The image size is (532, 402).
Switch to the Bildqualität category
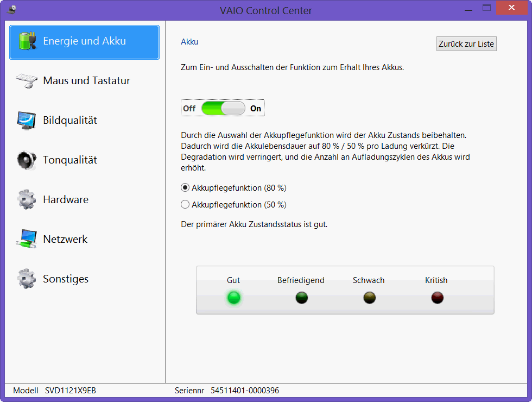[x=85, y=121]
